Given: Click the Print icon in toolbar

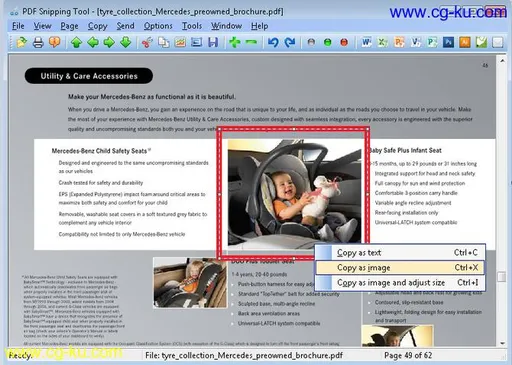Looking at the screenshot, I should tap(38, 42).
